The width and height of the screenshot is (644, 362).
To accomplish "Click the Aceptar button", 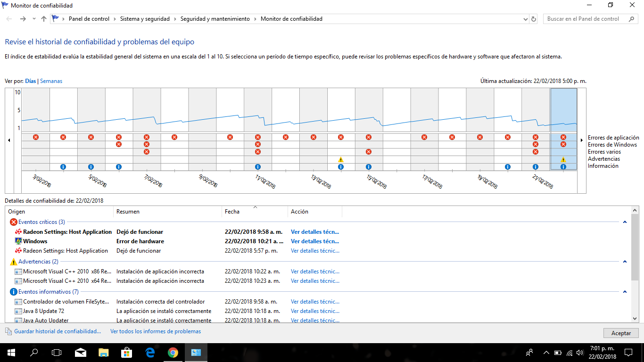I will [x=621, y=333].
